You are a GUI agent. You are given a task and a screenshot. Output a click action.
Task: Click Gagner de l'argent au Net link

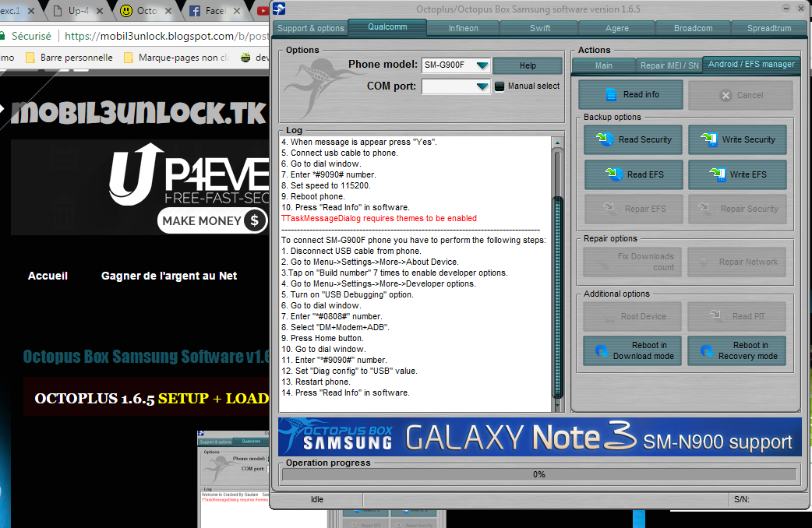coord(169,276)
